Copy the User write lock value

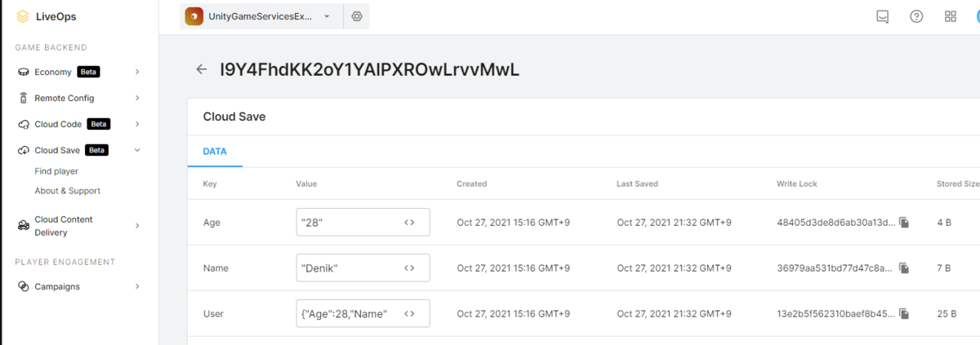pyautogui.click(x=904, y=314)
